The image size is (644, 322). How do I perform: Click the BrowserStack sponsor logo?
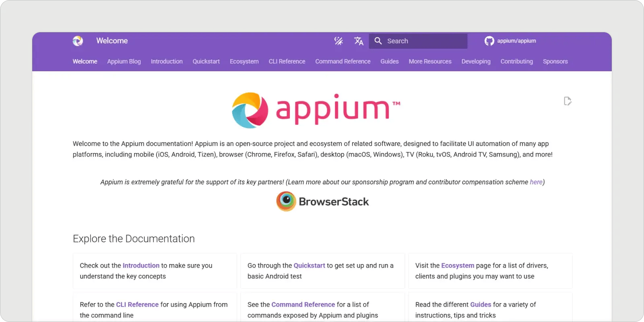(322, 201)
